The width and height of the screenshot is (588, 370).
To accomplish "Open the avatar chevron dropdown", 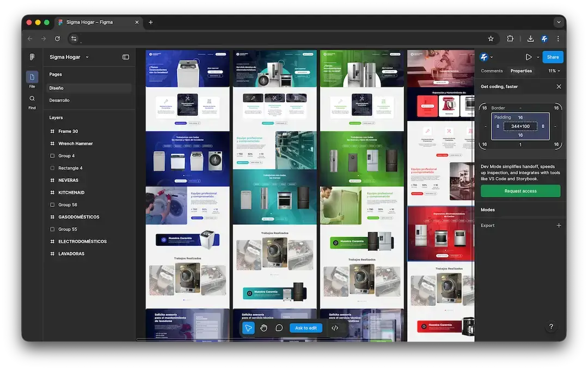I will tap(492, 57).
